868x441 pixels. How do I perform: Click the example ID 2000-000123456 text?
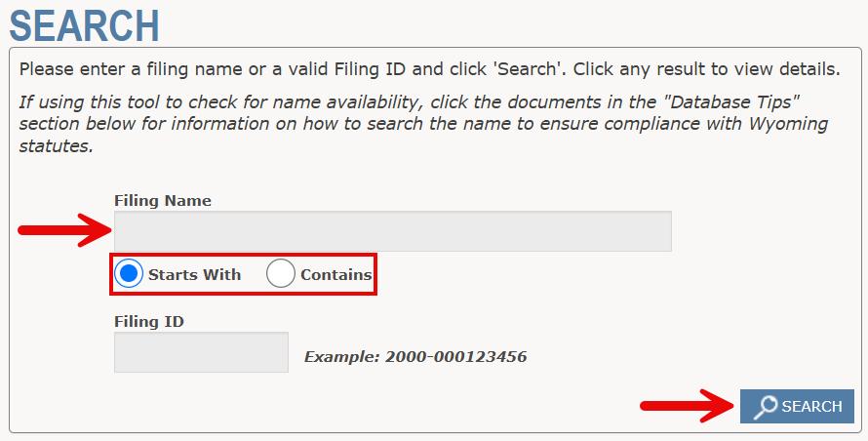click(455, 357)
